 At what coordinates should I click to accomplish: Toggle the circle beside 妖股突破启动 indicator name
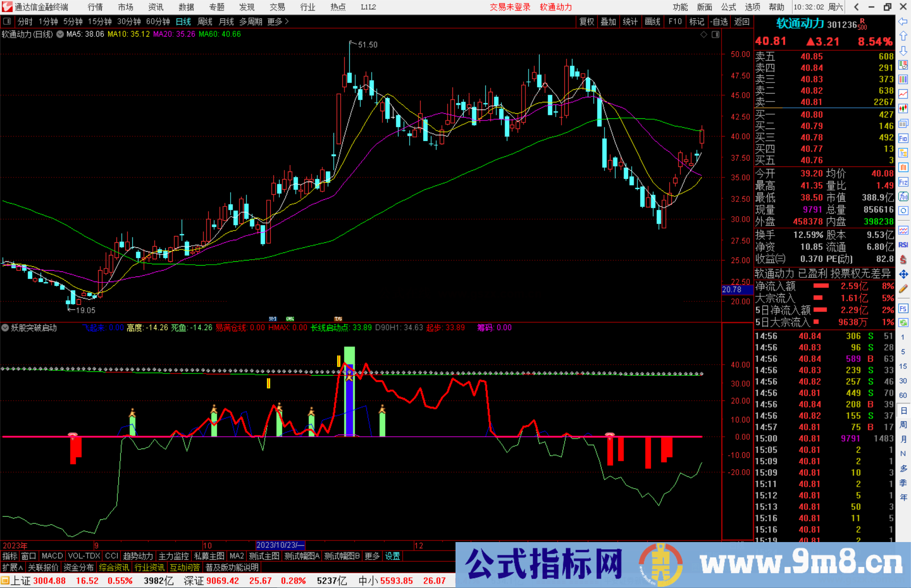(5, 328)
